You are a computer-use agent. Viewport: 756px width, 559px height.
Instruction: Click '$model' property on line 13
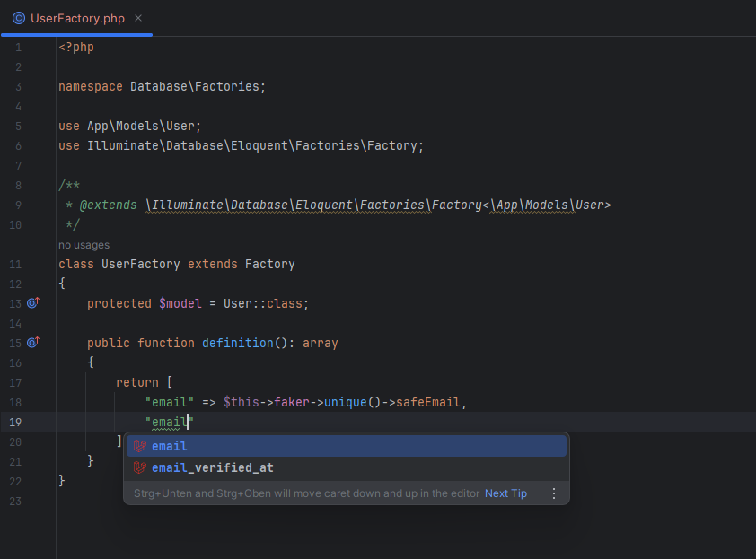180,303
